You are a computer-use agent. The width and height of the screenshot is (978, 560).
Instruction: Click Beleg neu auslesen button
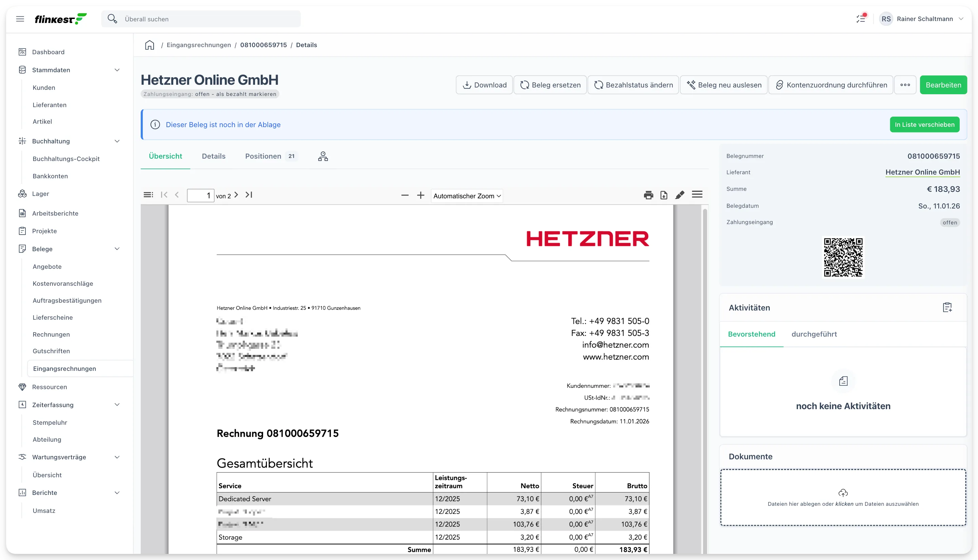723,85
